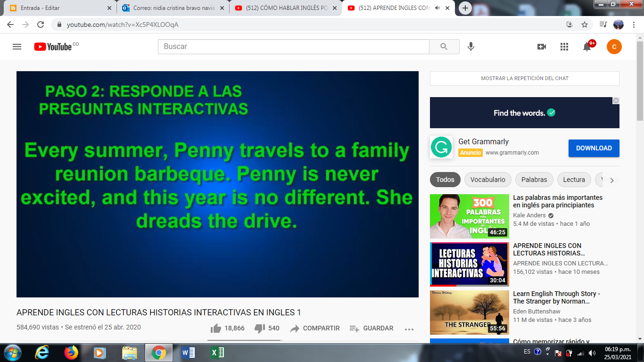Screen dimensions: 644x362
Task: Mute the tab using the speaker icon
Action: [x=438, y=8]
